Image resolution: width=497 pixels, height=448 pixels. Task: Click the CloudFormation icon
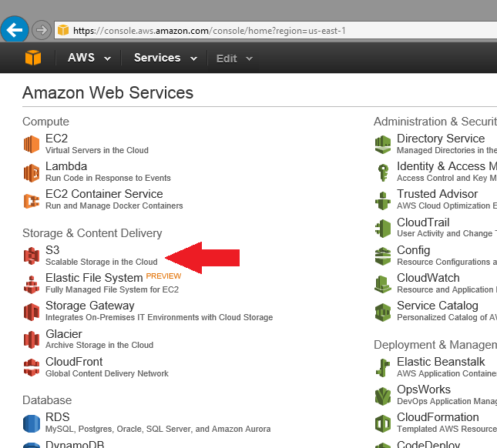tap(383, 423)
